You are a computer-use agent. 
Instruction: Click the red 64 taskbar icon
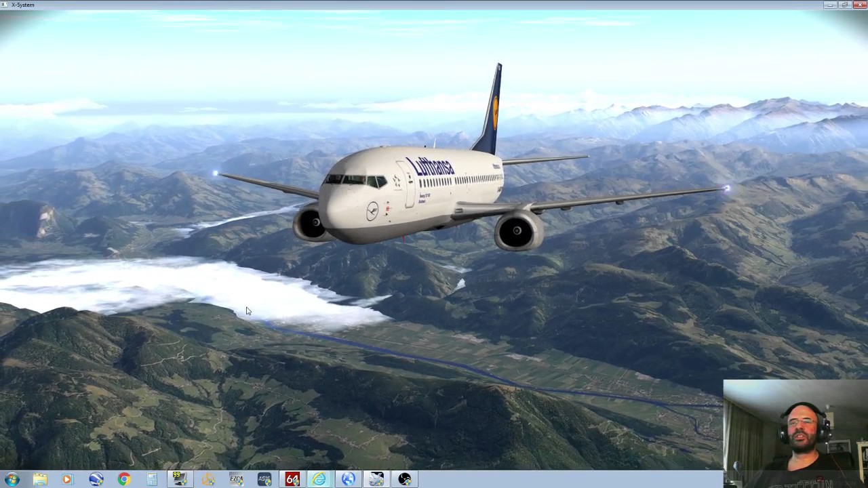pos(292,479)
